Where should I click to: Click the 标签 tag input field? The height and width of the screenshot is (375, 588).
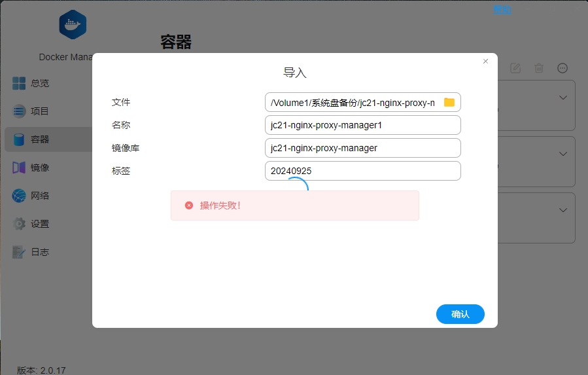coord(362,171)
